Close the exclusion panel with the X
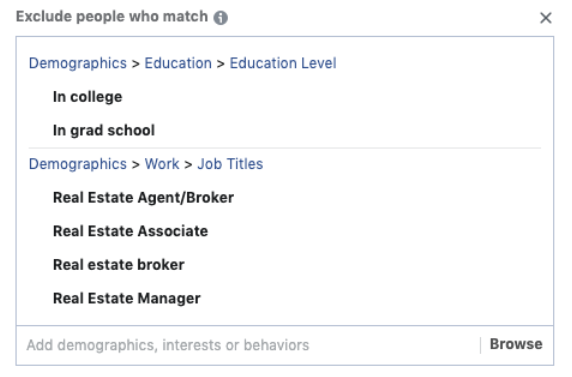 click(x=546, y=18)
